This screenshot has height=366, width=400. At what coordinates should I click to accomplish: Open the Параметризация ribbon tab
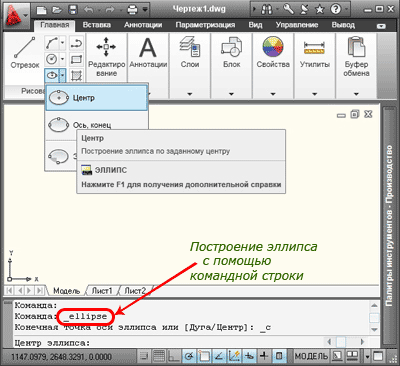[x=205, y=25]
